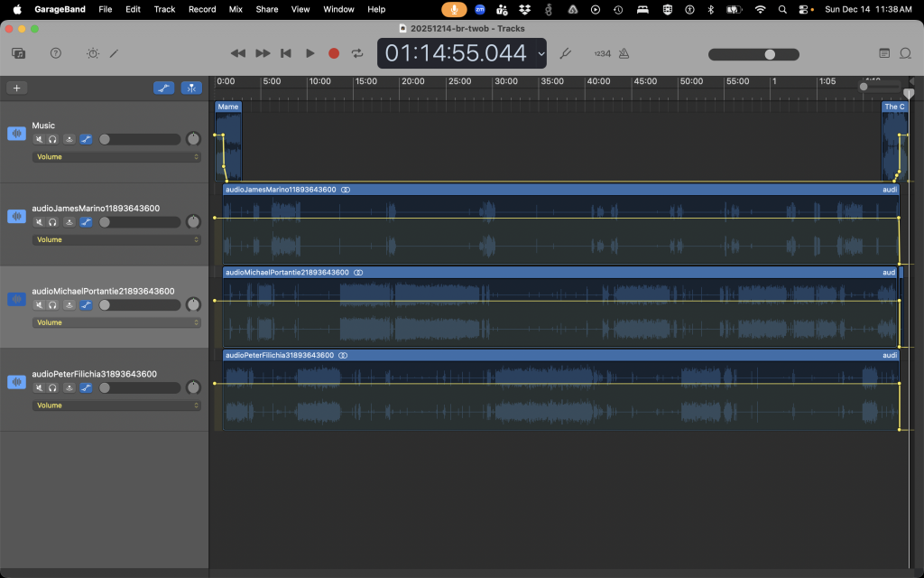Open the Loop Browser icon
Image resolution: width=924 pixels, height=578 pixels.
905,53
